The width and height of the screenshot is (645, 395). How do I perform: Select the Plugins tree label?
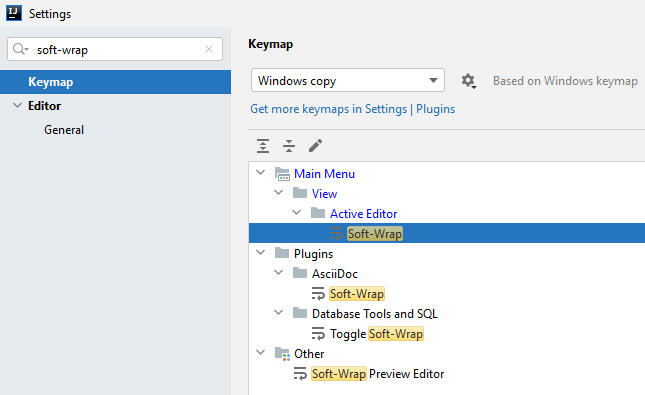point(313,254)
